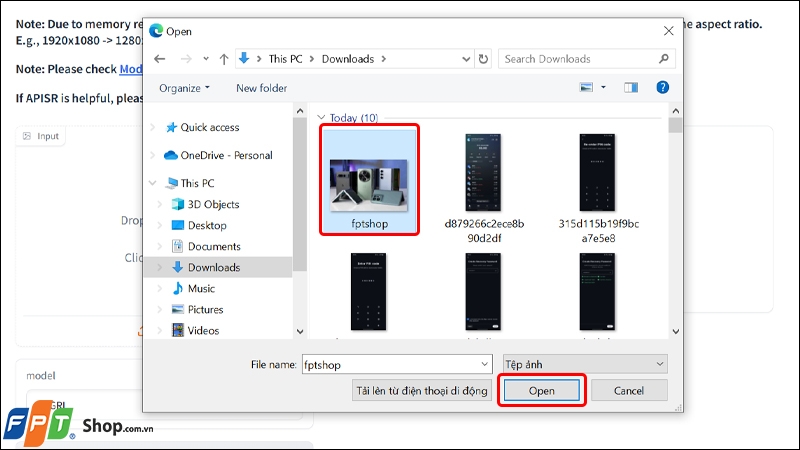The image size is (800, 450).
Task: Open the view options dropdown arrow
Action: click(603, 88)
